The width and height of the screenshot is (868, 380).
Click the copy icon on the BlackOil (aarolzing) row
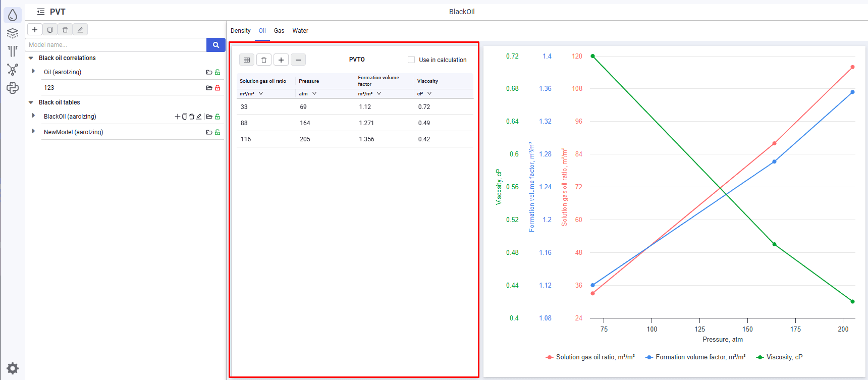[185, 117]
